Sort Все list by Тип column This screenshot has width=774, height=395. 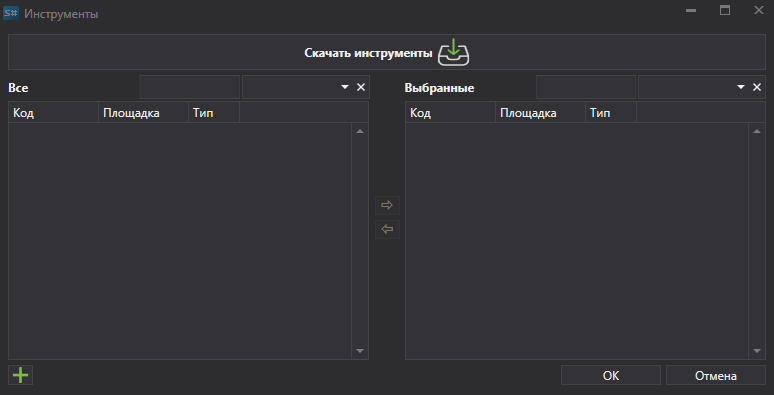point(214,113)
